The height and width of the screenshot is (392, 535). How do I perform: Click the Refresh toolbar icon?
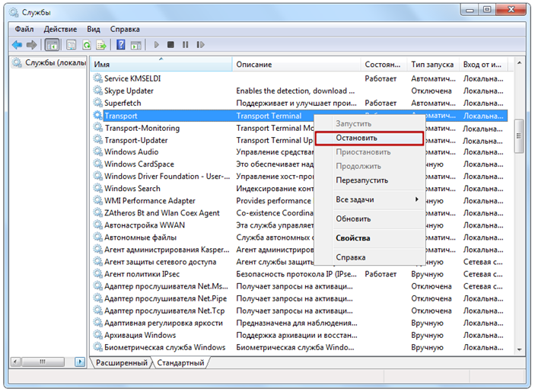(x=87, y=45)
